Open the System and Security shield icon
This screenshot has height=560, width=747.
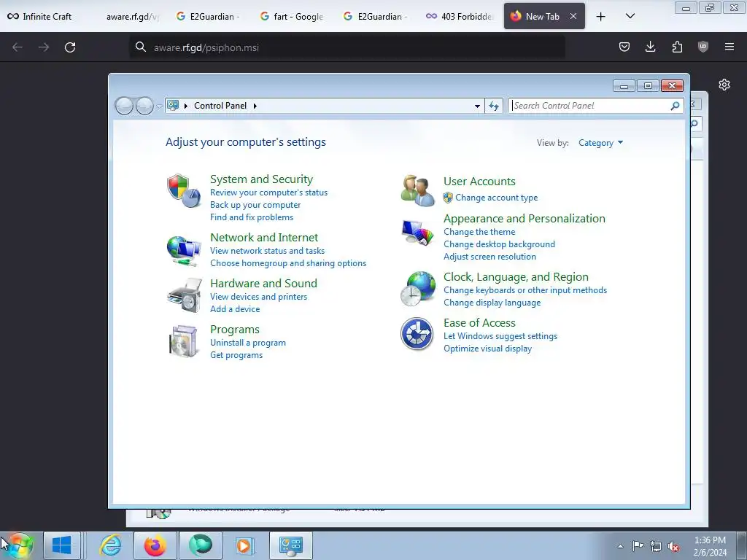click(184, 190)
